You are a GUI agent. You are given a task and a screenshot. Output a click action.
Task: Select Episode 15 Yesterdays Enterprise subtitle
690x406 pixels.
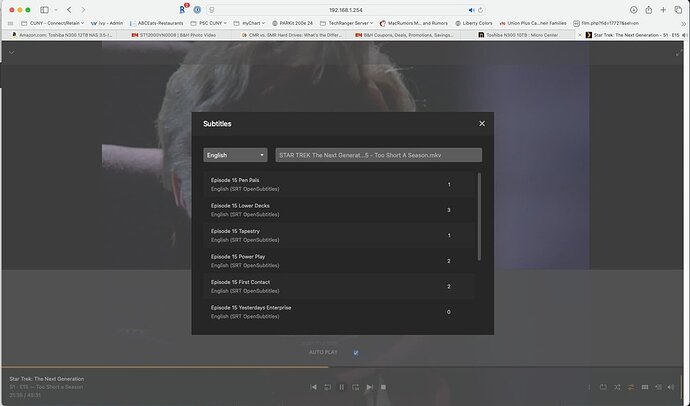339,312
